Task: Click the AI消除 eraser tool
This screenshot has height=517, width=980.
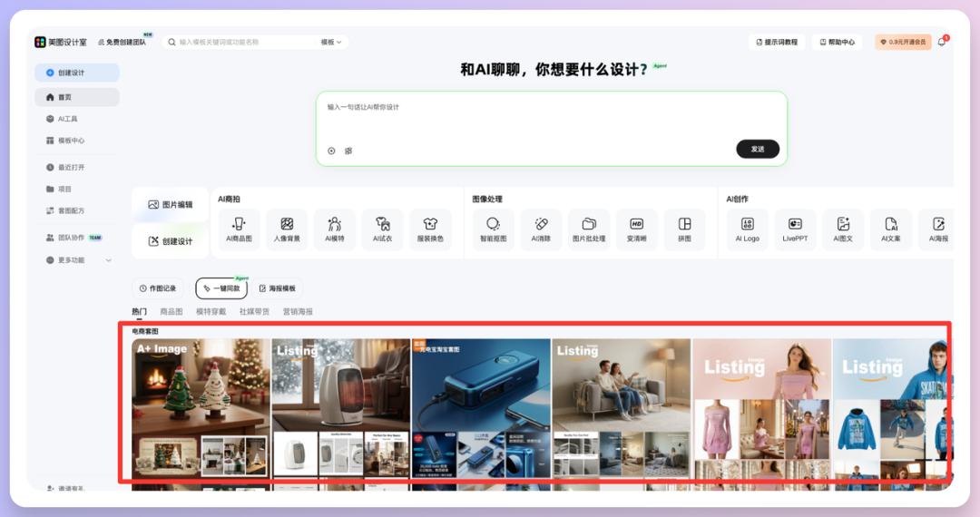Action: pyautogui.click(x=541, y=229)
